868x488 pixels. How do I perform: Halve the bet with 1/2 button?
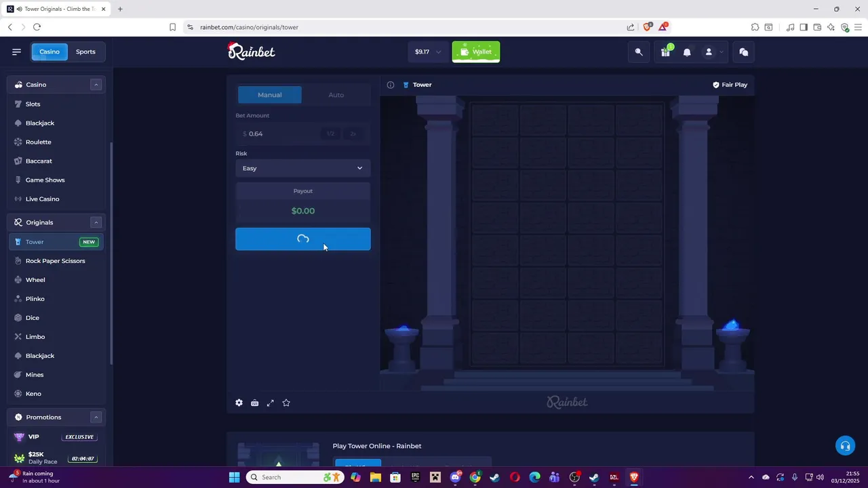pyautogui.click(x=330, y=134)
